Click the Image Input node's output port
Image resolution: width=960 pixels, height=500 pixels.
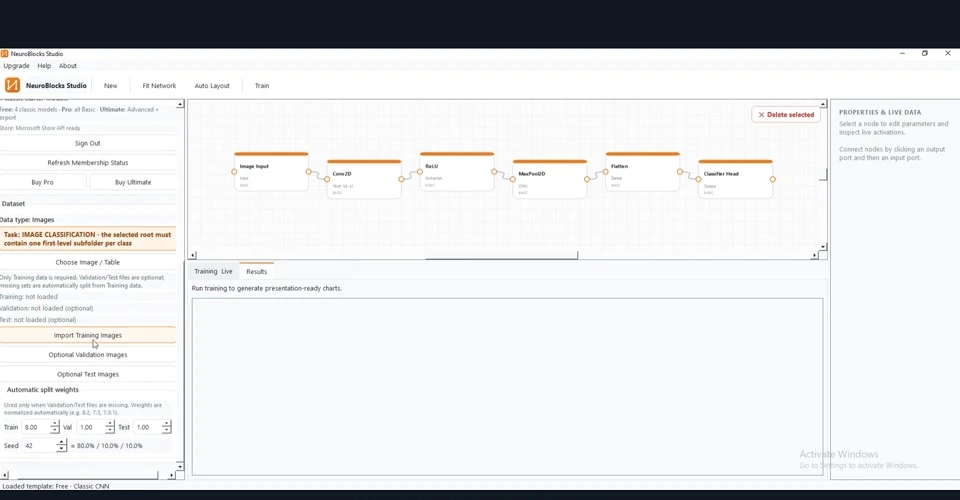click(309, 172)
